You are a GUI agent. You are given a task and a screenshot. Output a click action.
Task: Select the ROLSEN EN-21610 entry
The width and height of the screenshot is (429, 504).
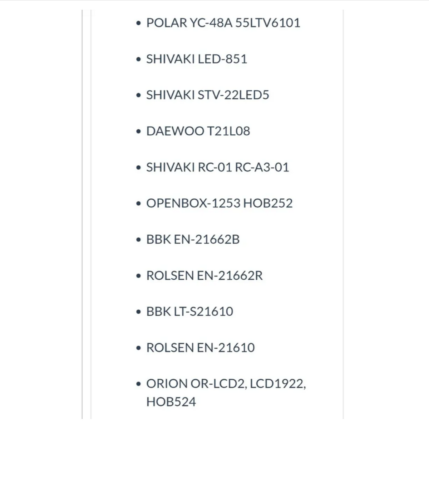coord(200,348)
